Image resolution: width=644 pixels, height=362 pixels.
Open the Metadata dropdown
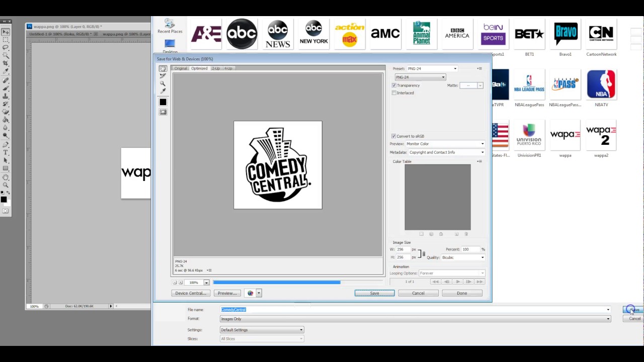coord(446,152)
